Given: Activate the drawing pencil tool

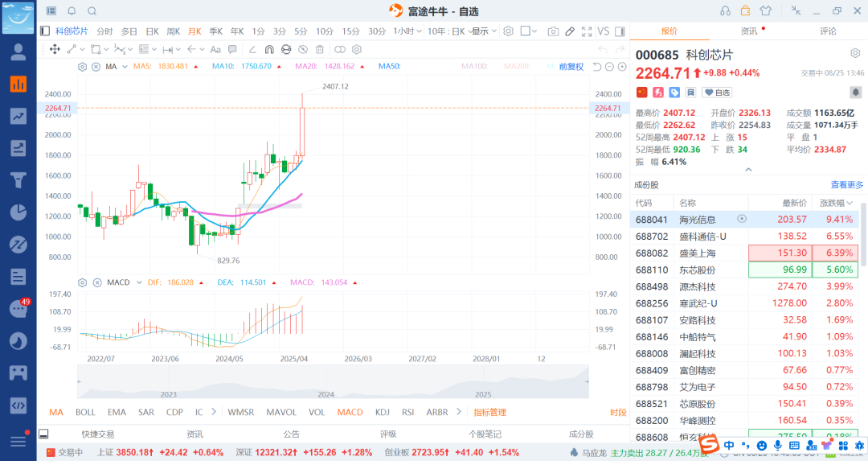Looking at the screenshot, I should pyautogui.click(x=570, y=31).
